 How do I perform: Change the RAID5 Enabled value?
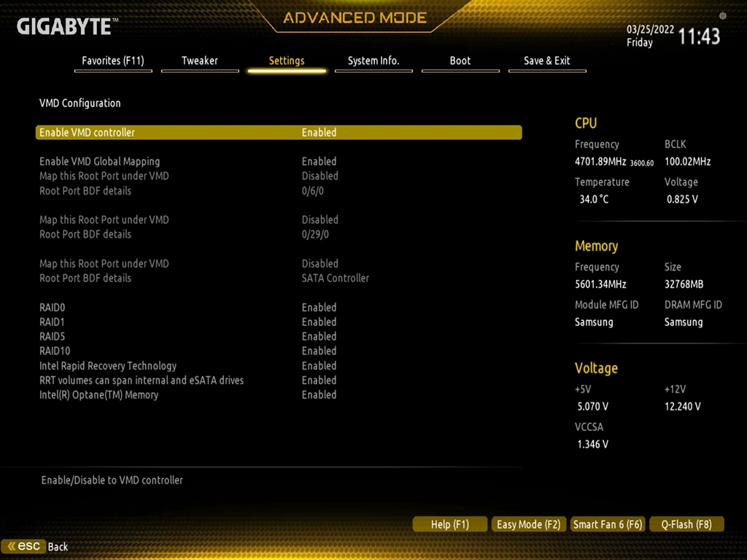[319, 336]
